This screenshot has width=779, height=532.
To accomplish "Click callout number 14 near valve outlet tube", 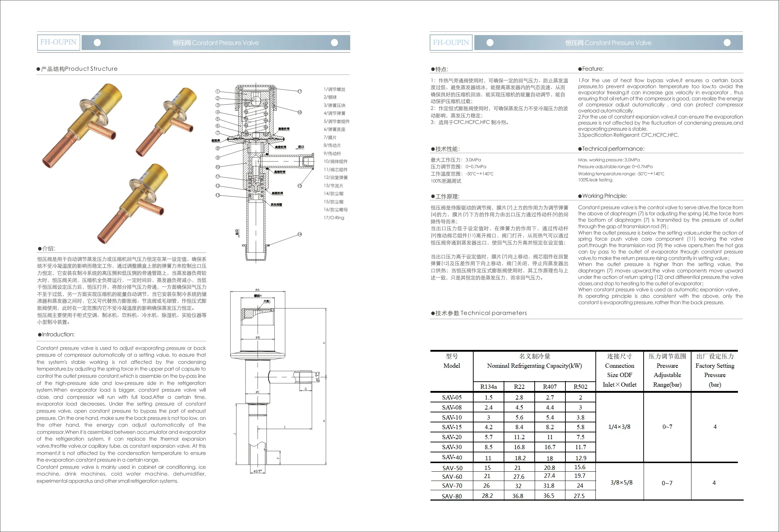I will (300, 234).
